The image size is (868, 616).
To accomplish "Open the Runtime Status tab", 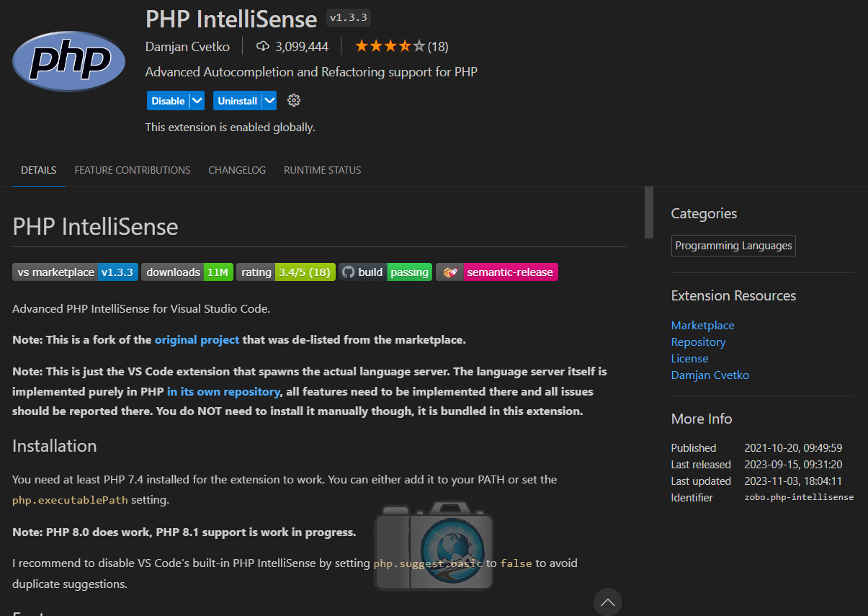I will point(322,171).
